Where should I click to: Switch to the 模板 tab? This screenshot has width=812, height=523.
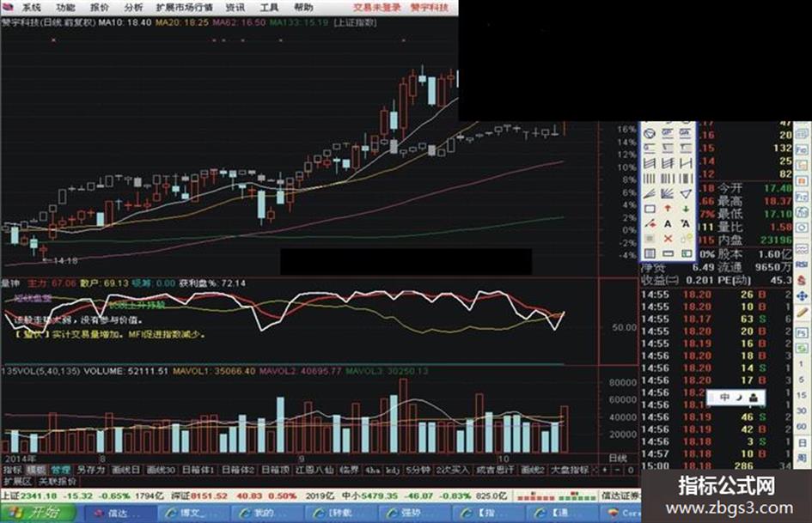pyautogui.click(x=36, y=470)
